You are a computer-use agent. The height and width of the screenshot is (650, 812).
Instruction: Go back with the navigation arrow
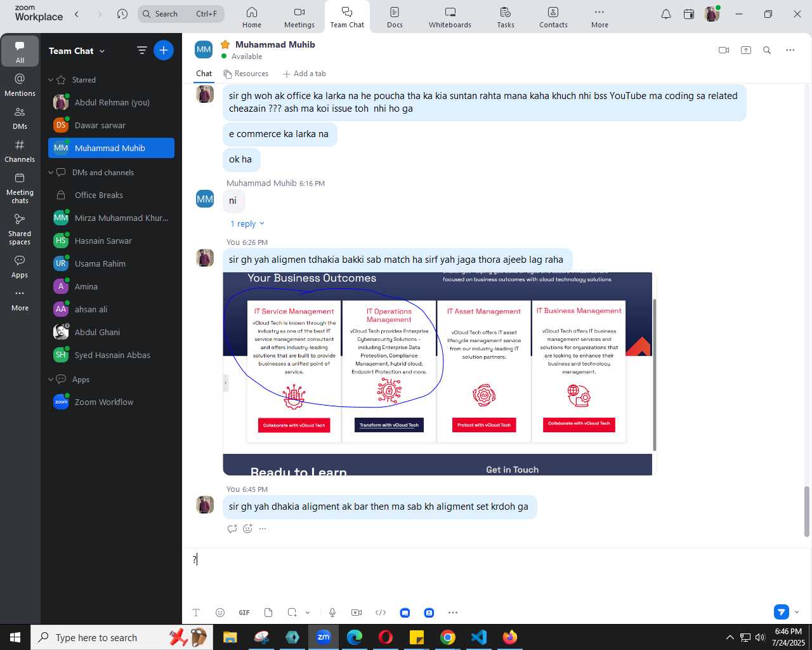click(x=77, y=14)
